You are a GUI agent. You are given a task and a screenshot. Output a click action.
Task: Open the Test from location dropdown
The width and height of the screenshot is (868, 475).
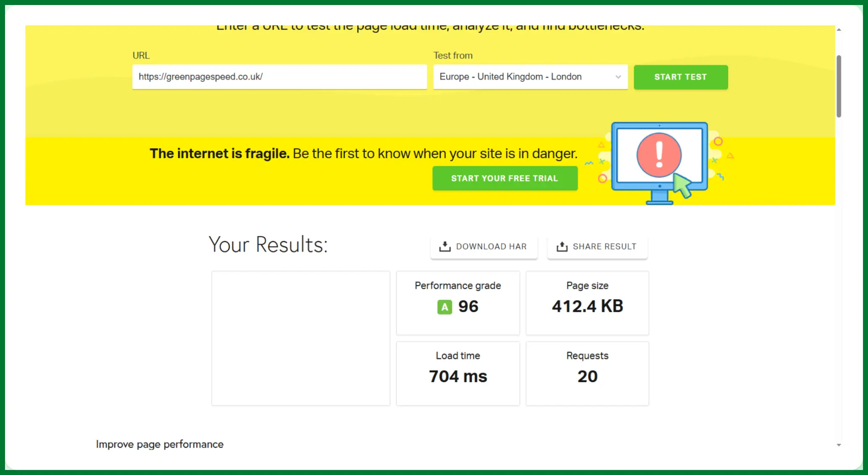point(524,77)
